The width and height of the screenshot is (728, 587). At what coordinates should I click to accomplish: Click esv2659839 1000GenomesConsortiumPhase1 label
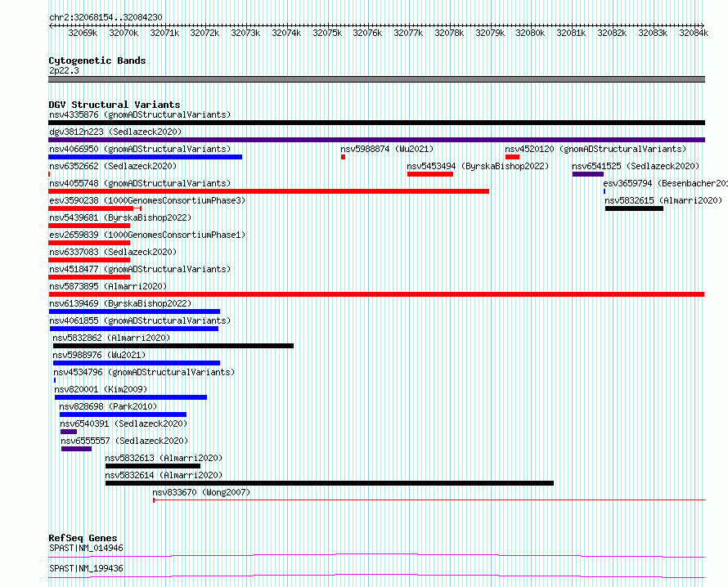[147, 235]
